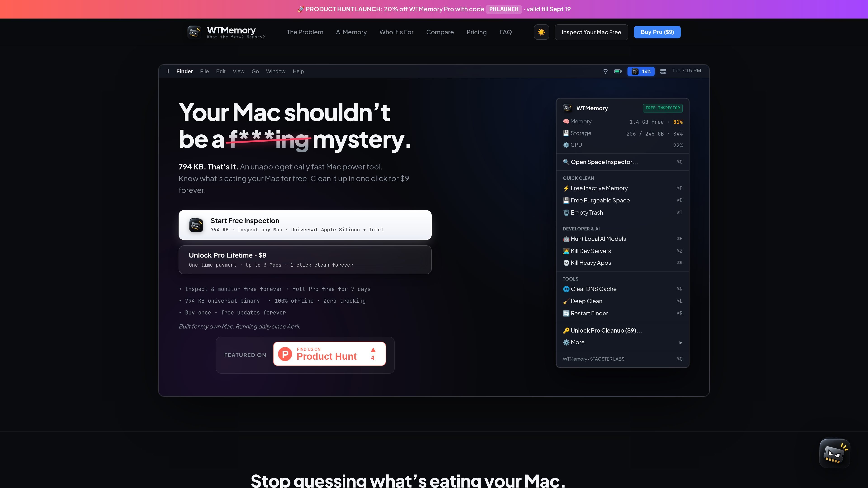Image resolution: width=868 pixels, height=488 pixels.
Task: Open the View menu
Action: coord(238,71)
